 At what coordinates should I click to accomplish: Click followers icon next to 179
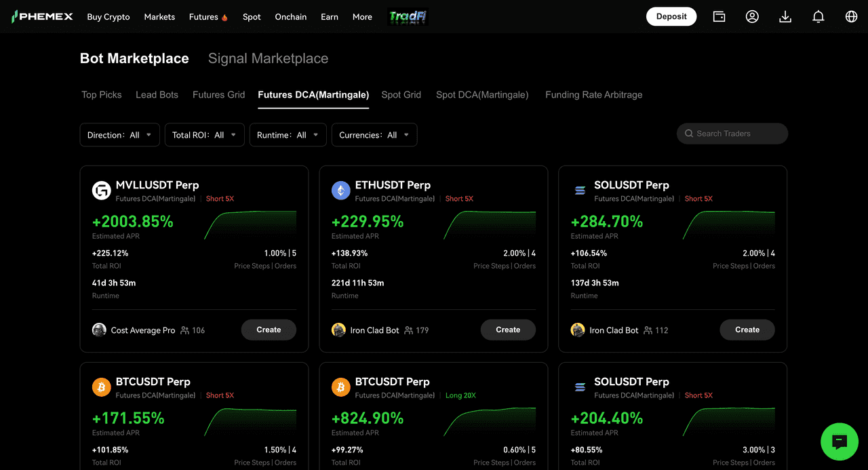pyautogui.click(x=408, y=330)
